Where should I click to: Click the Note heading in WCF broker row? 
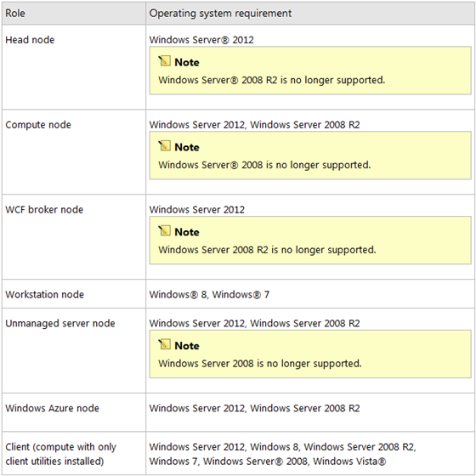point(187,232)
